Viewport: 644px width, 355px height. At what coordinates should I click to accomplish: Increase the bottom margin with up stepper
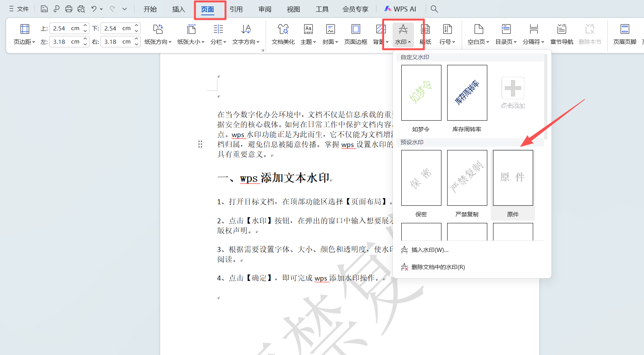tap(136, 26)
